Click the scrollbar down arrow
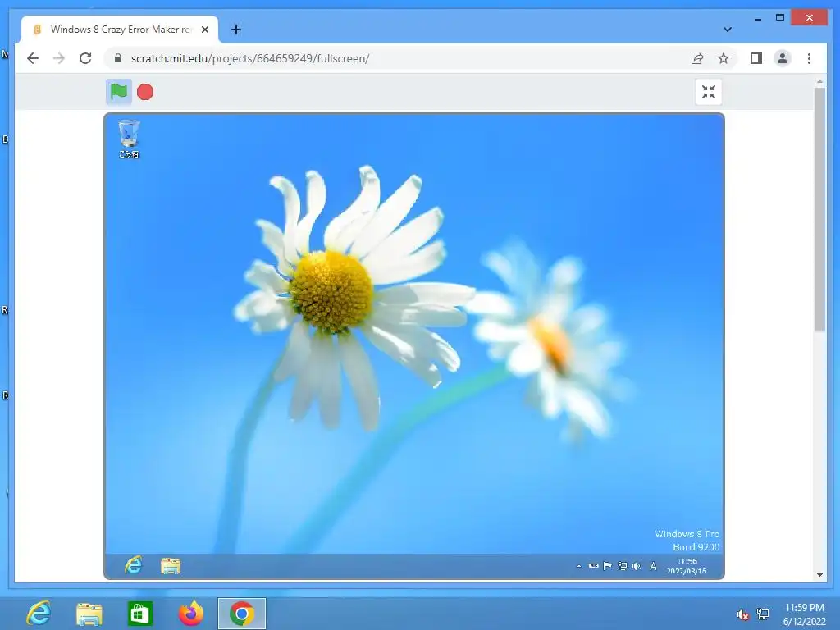The height and width of the screenshot is (630, 840). coord(819,575)
